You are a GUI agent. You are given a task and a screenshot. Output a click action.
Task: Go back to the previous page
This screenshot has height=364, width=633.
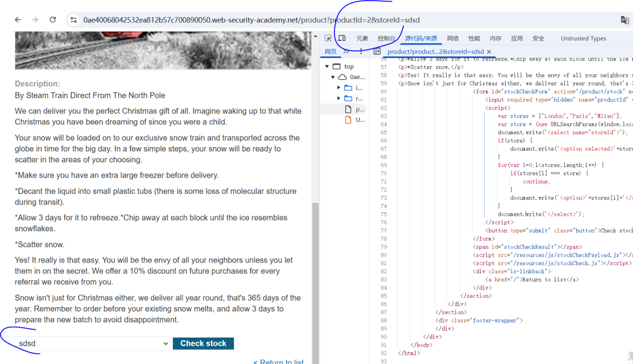[x=18, y=20]
